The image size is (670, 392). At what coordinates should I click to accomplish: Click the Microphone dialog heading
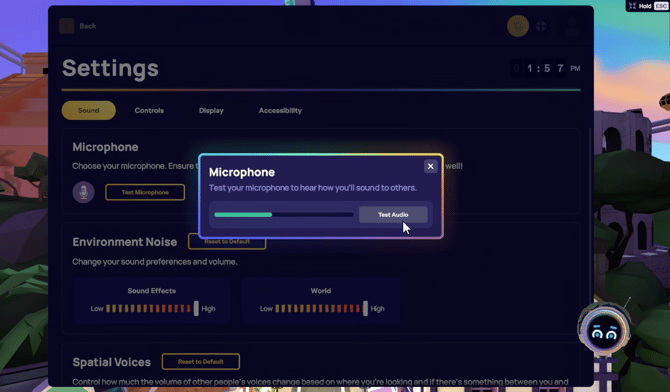pyautogui.click(x=242, y=172)
